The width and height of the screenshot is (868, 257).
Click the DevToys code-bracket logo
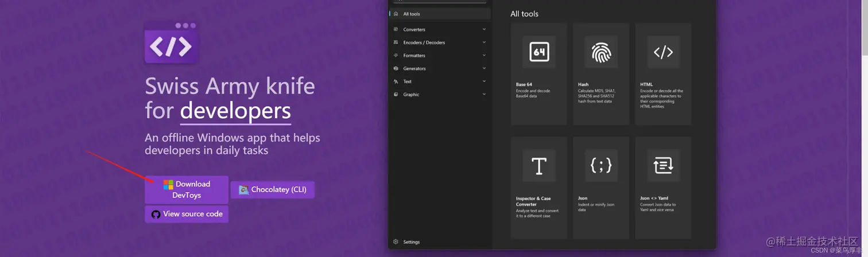pos(171,42)
